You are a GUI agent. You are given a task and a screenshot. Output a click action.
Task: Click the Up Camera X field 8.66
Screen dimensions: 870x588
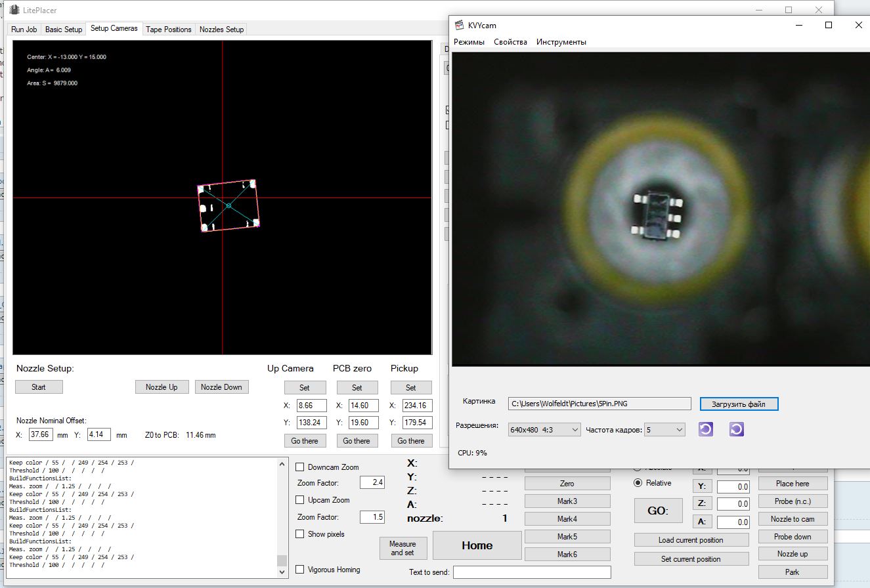[x=312, y=406]
